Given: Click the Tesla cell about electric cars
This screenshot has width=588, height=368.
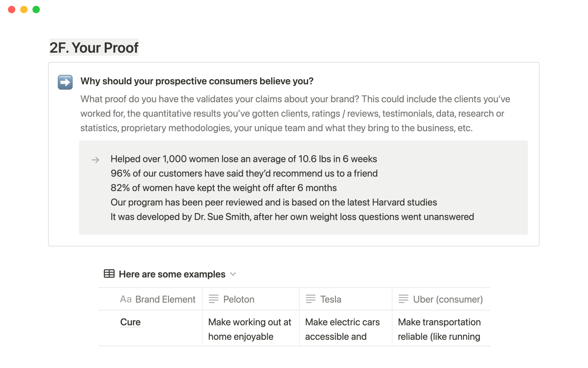Looking at the screenshot, I should 342,329.
